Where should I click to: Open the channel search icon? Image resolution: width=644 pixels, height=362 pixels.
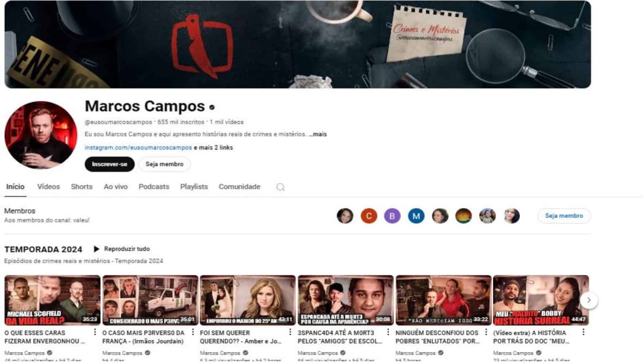click(x=280, y=187)
